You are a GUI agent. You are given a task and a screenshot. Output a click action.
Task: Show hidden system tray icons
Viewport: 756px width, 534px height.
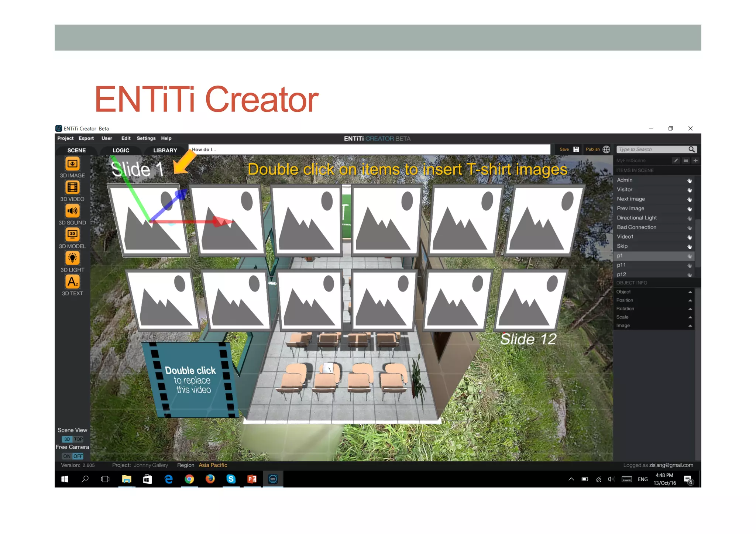[571, 479]
